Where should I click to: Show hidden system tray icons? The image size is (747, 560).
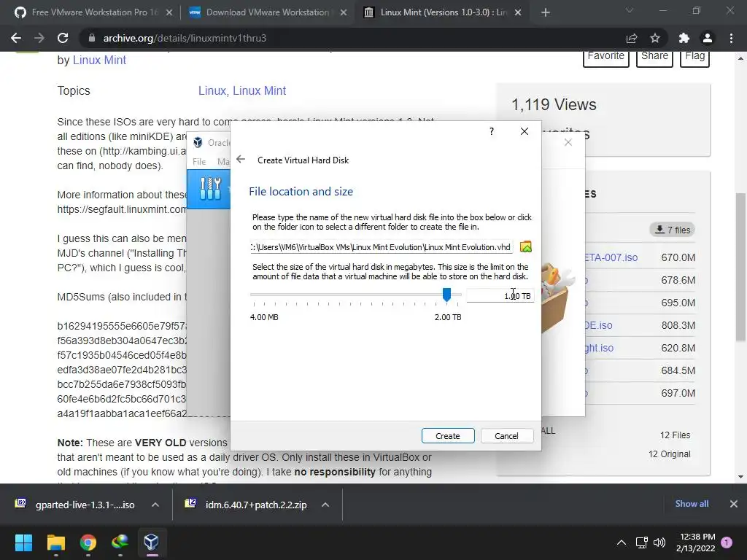pos(622,542)
